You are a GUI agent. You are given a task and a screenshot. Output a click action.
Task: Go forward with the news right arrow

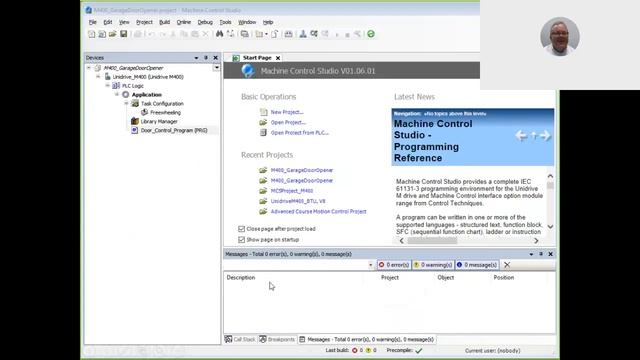[x=545, y=136]
